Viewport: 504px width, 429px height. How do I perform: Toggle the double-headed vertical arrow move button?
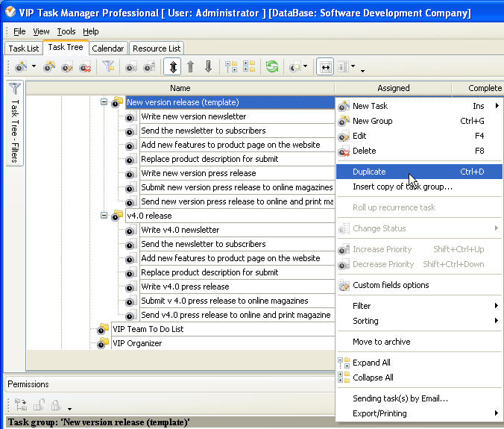click(x=173, y=66)
